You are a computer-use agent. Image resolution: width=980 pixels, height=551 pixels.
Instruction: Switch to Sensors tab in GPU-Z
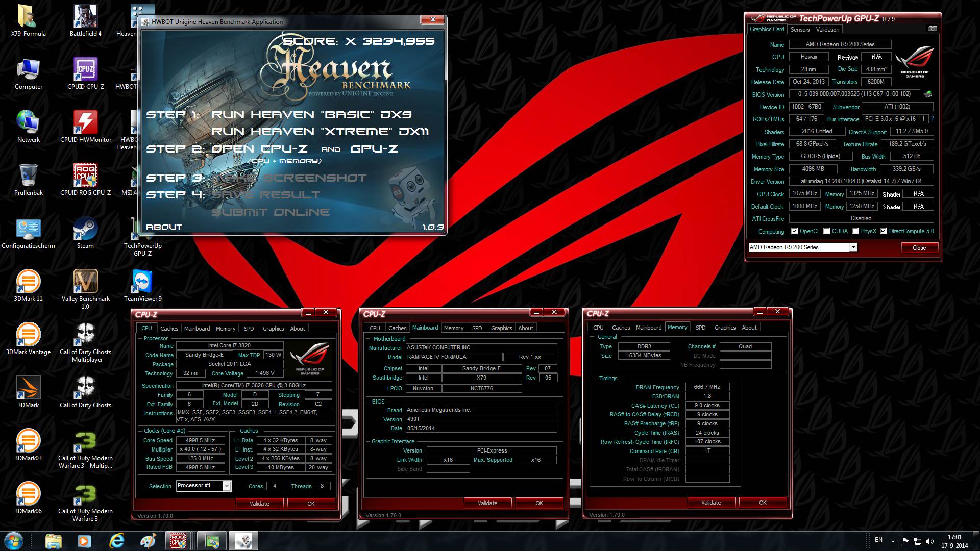[x=800, y=30]
